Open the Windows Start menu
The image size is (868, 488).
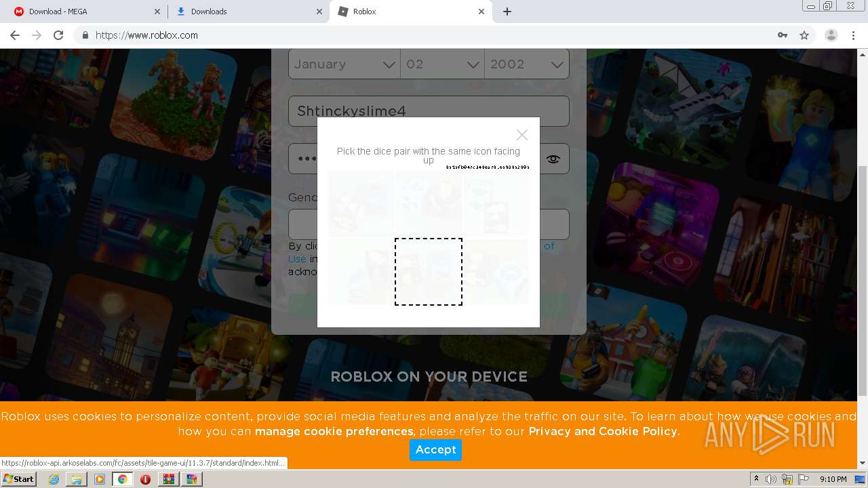(x=19, y=479)
